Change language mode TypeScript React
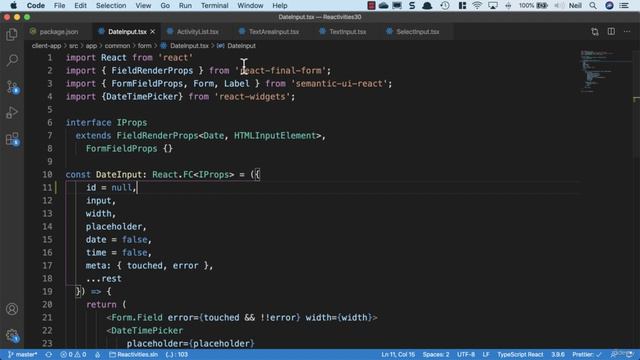The height and width of the screenshot is (360, 640). [x=520, y=354]
